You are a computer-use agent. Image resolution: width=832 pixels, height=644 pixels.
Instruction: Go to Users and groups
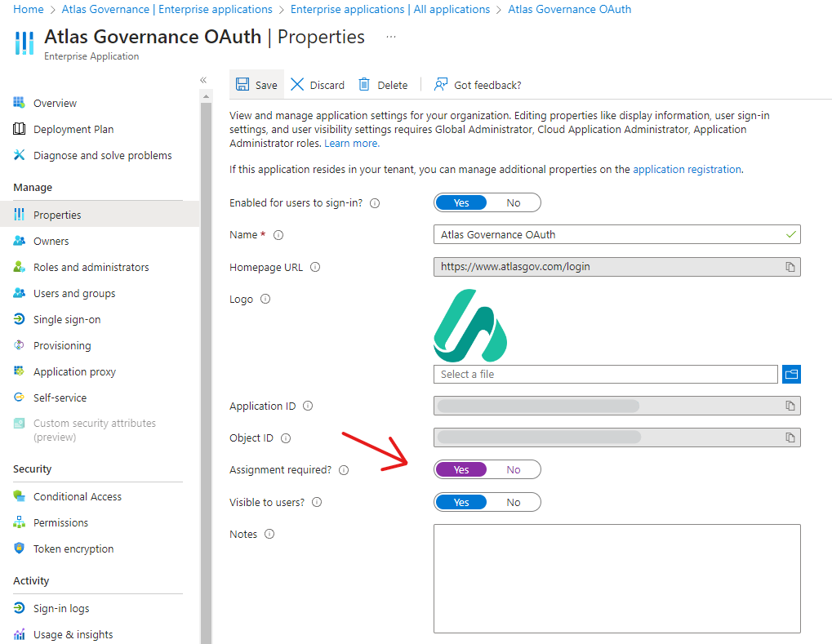click(x=74, y=293)
